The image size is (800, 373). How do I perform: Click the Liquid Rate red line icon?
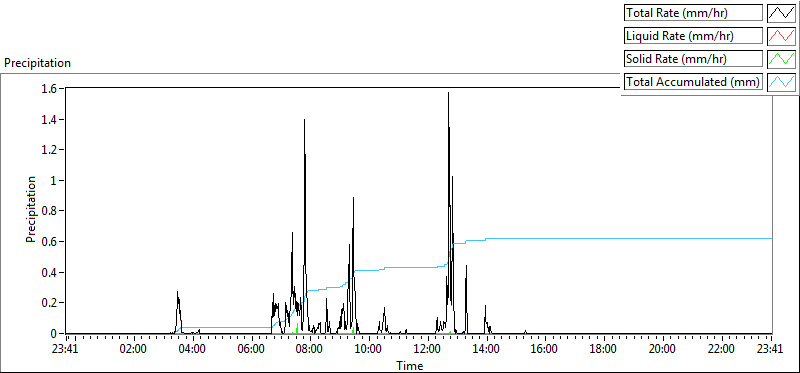click(781, 36)
